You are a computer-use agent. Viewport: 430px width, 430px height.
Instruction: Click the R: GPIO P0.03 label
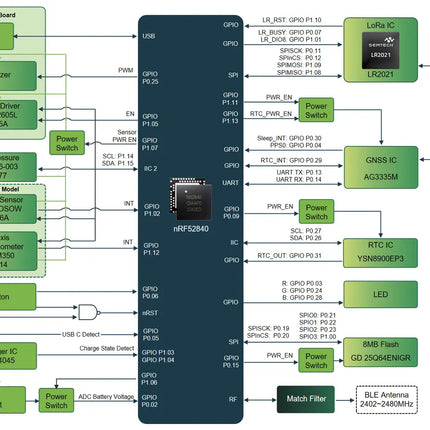coord(302,283)
